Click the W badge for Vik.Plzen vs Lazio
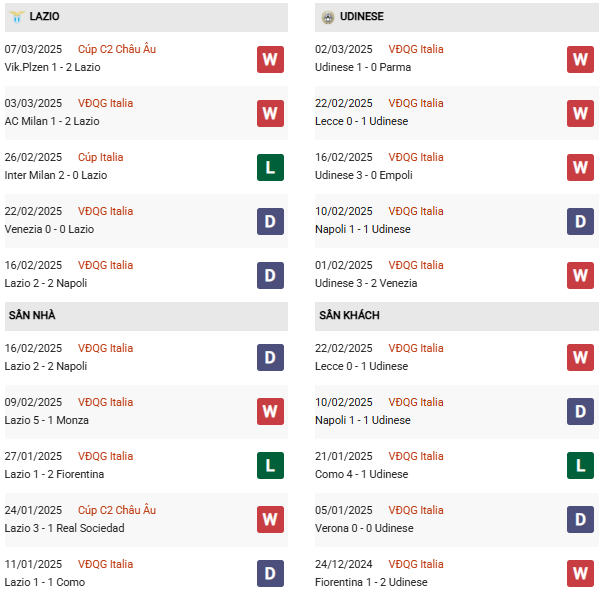The image size is (600, 594). 270,59
